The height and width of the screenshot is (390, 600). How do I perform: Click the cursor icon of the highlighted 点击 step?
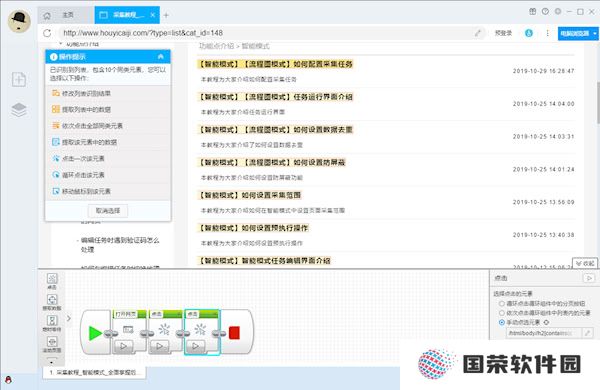tap(200, 329)
